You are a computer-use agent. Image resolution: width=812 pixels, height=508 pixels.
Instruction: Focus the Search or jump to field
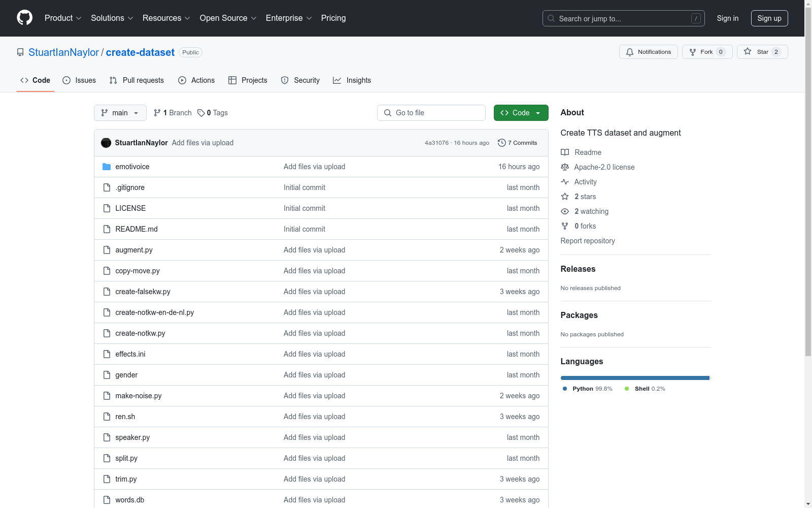click(624, 18)
